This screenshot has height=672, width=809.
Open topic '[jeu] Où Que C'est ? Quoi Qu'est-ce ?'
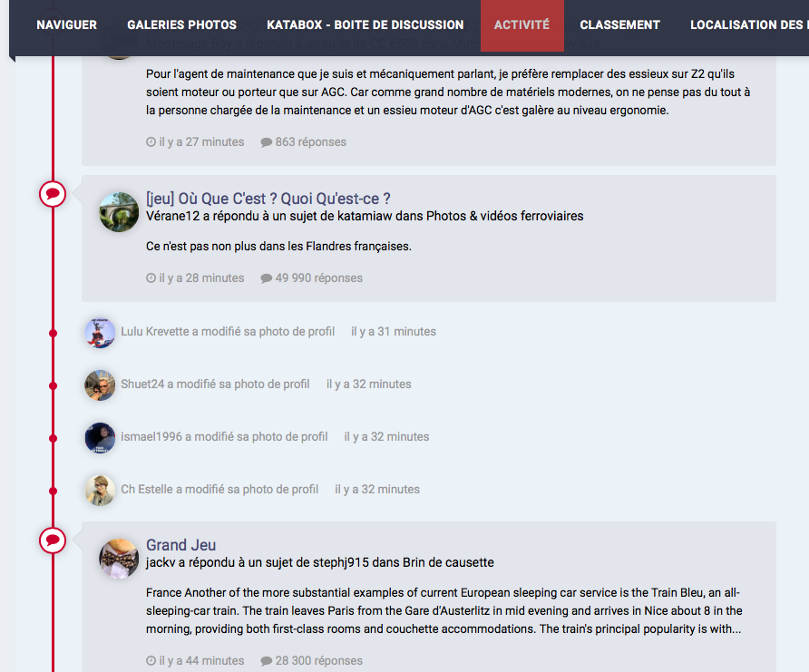(x=268, y=199)
